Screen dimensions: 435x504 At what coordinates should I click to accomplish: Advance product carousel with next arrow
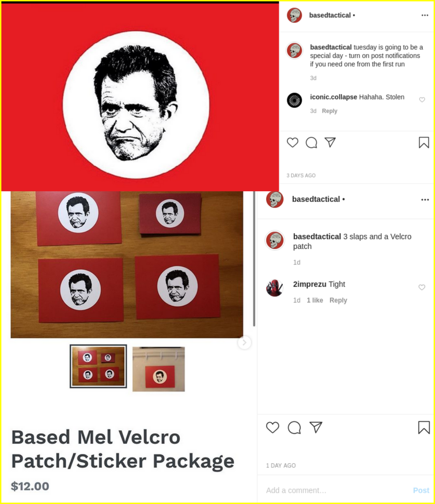[244, 342]
